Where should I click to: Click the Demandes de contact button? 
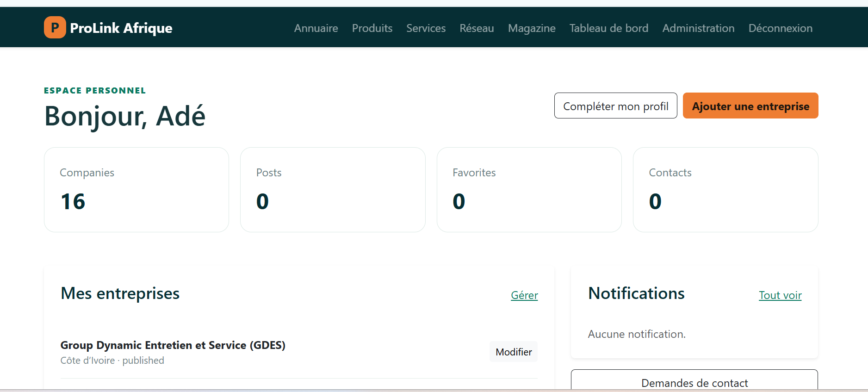click(x=694, y=380)
